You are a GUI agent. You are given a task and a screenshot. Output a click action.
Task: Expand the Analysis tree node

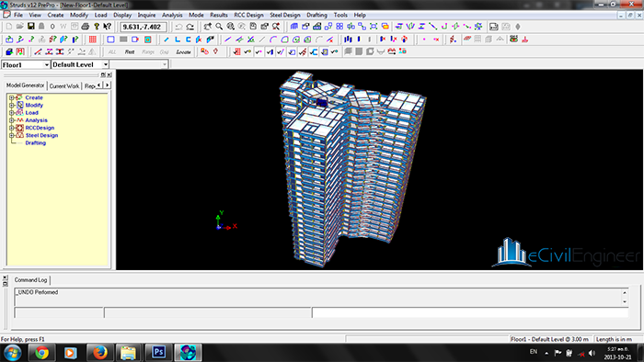(11, 120)
